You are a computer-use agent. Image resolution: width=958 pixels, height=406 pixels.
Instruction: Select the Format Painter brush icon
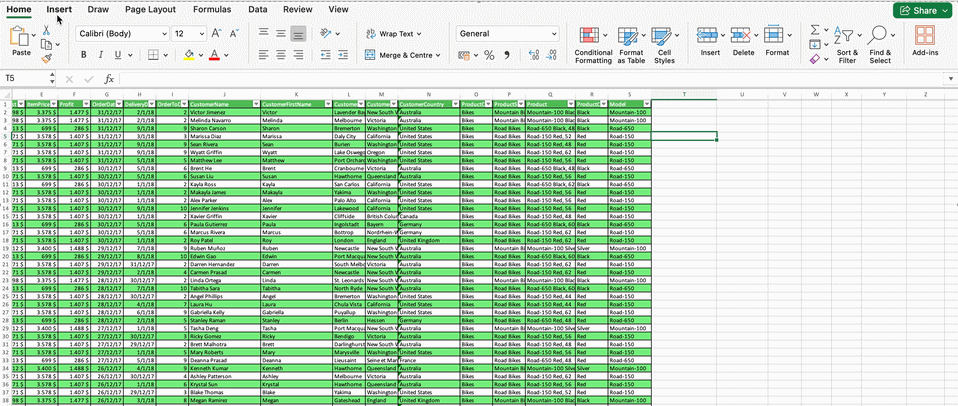pyautogui.click(x=46, y=58)
